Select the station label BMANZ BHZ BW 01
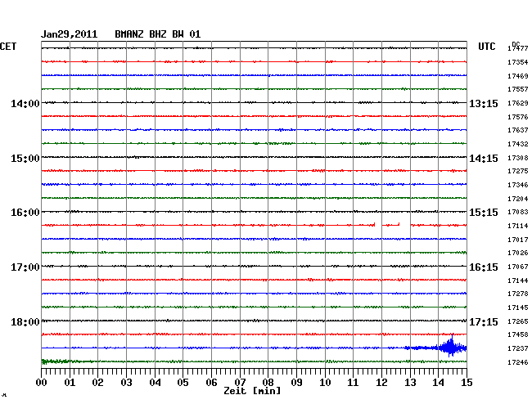Viewport: 532px width, 404px height. pos(158,34)
